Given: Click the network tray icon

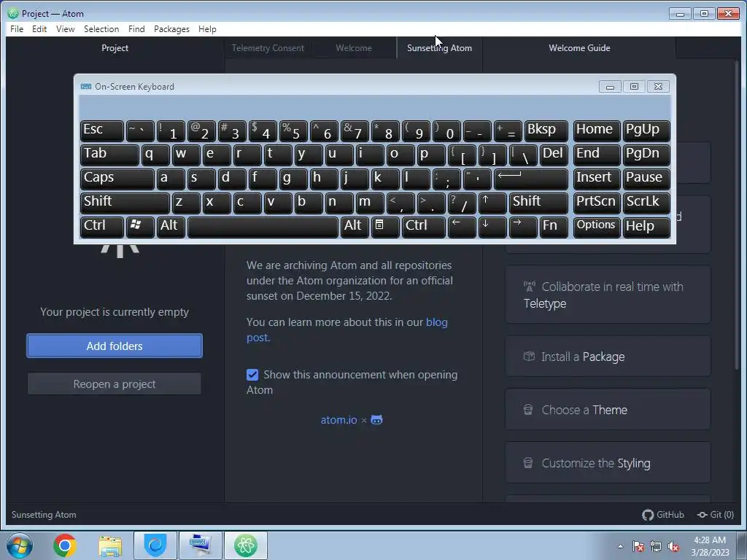Looking at the screenshot, I should click(656, 546).
